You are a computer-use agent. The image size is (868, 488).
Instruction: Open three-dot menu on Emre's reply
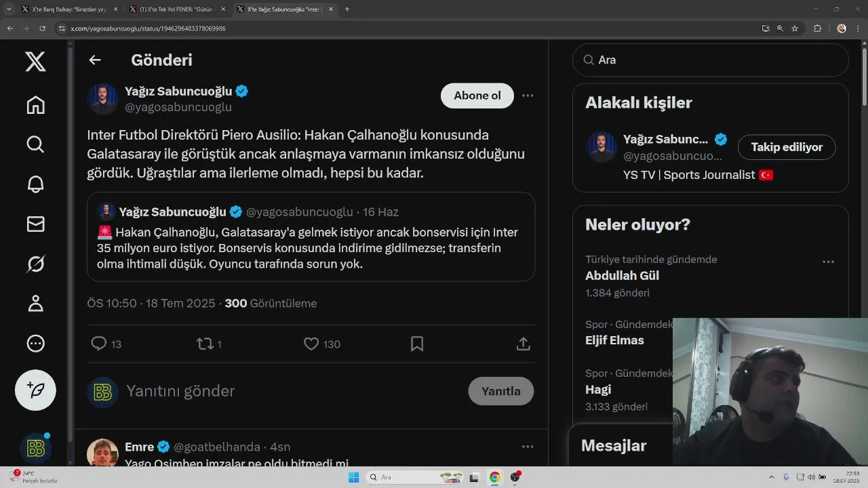(528, 447)
